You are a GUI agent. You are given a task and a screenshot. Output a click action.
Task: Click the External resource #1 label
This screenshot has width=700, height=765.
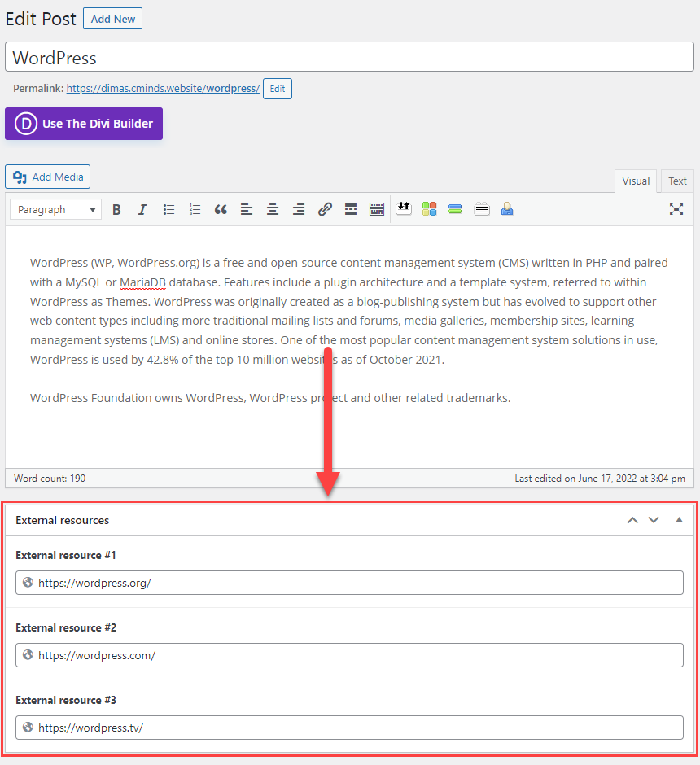tap(66, 555)
